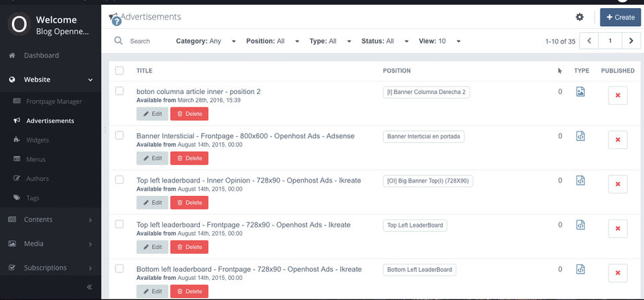Expand the Contents sidebar menu
The width and height of the screenshot is (644, 300).
point(50,219)
